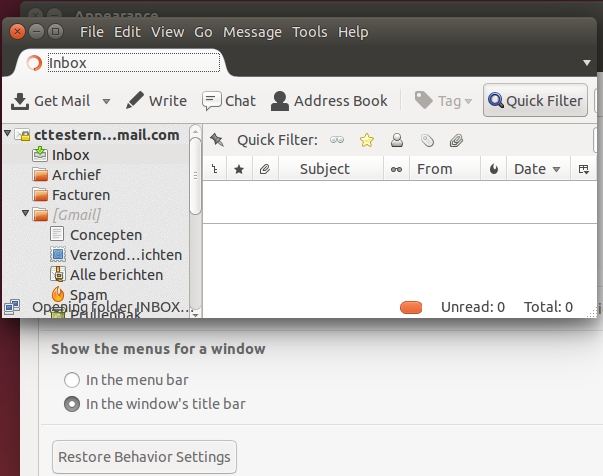
Task: Click the Get Mail download icon
Action: (20, 101)
